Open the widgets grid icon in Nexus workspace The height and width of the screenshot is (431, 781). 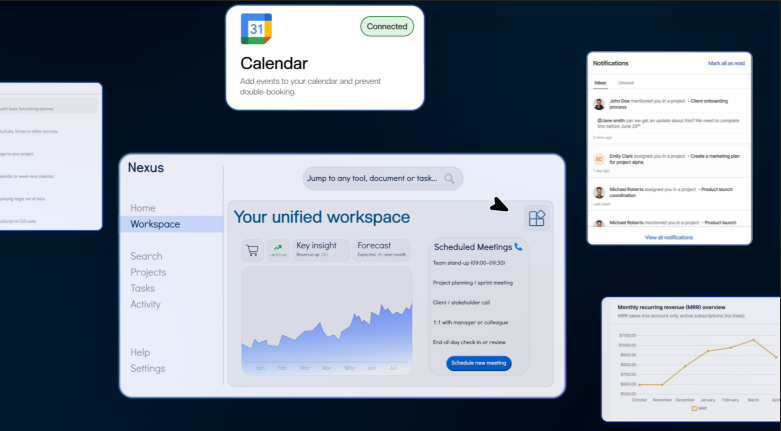coord(536,218)
